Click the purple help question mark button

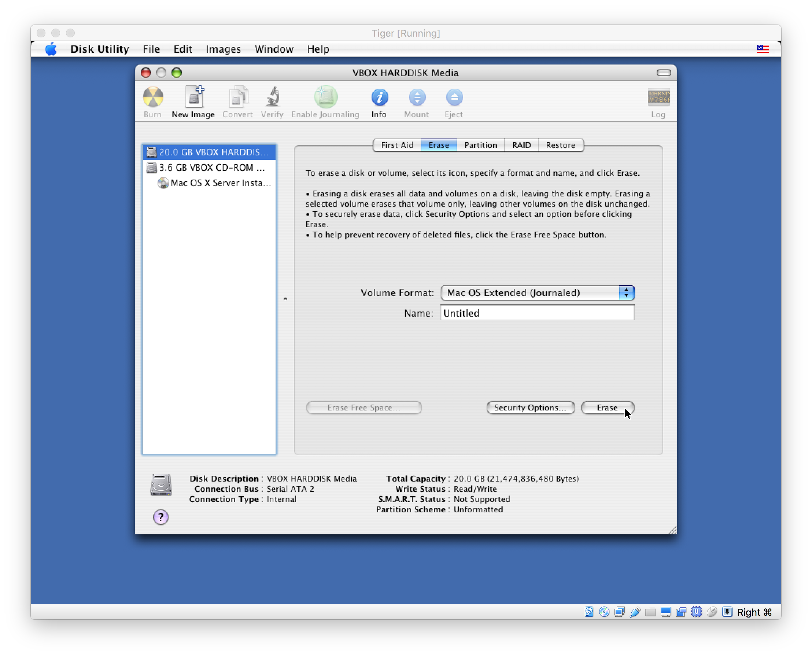[x=160, y=517]
